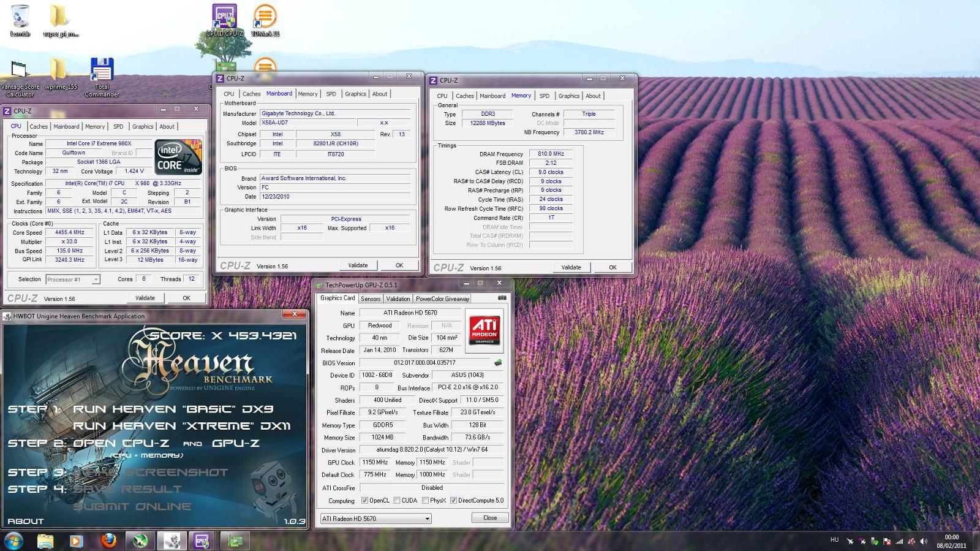Toggle the DirectCompute 5.0 checkbox
This screenshot has height=551, width=980.
(453, 500)
